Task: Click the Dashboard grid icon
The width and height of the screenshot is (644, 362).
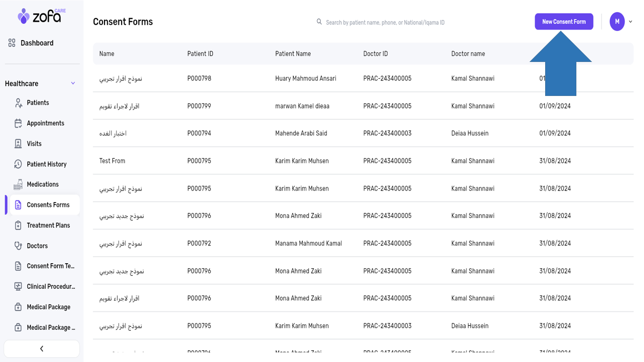Action: pyautogui.click(x=12, y=43)
